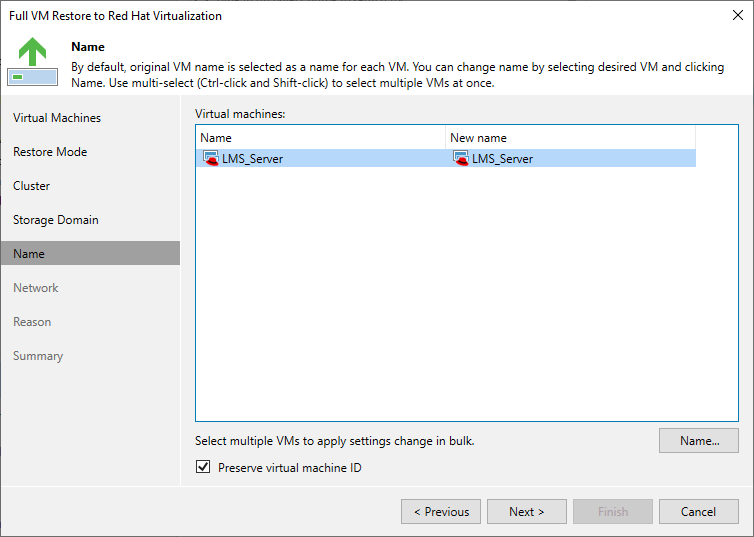Open the Summary wizard step

38,356
